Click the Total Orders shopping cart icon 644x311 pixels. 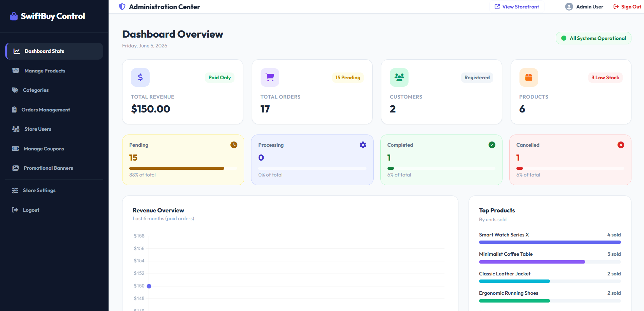(x=270, y=78)
